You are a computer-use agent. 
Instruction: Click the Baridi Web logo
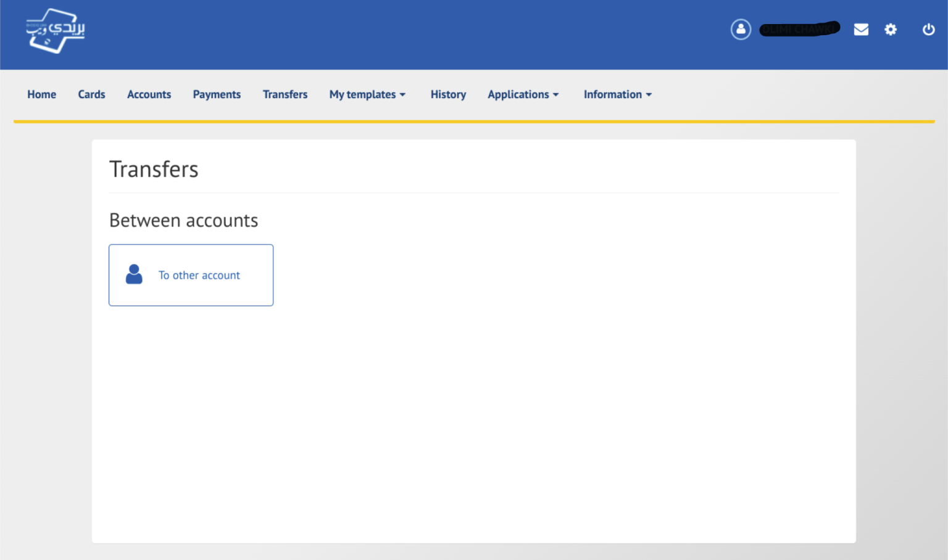click(x=56, y=31)
